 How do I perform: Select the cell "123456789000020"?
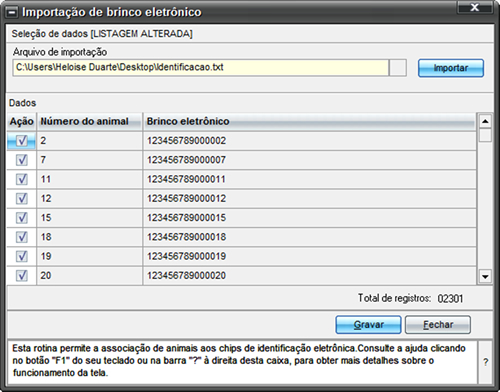click(310, 276)
